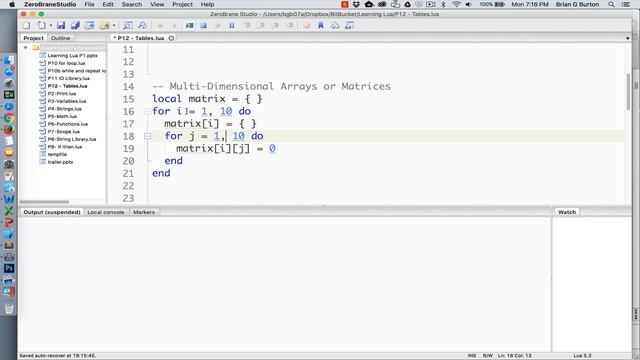Pause execution with the Break icon
Image resolution: width=640 pixels, height=360 pixels.
pos(232,26)
